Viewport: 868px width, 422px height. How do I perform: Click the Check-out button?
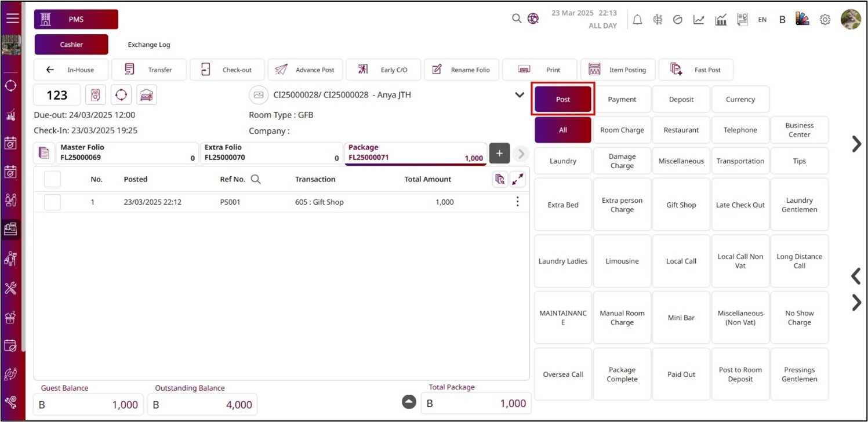point(227,70)
